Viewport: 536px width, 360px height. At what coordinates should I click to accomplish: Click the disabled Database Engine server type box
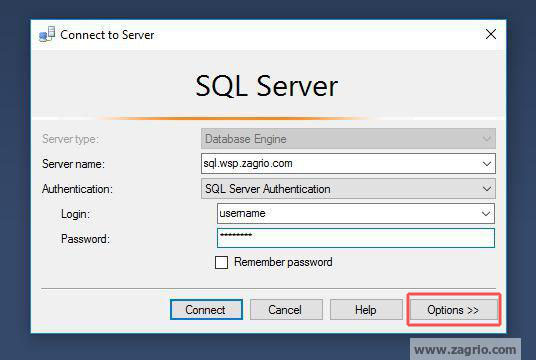(x=348, y=139)
